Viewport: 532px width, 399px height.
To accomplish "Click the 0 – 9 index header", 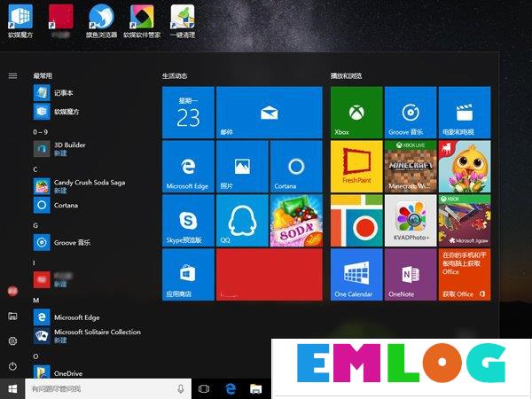I will tap(41, 132).
